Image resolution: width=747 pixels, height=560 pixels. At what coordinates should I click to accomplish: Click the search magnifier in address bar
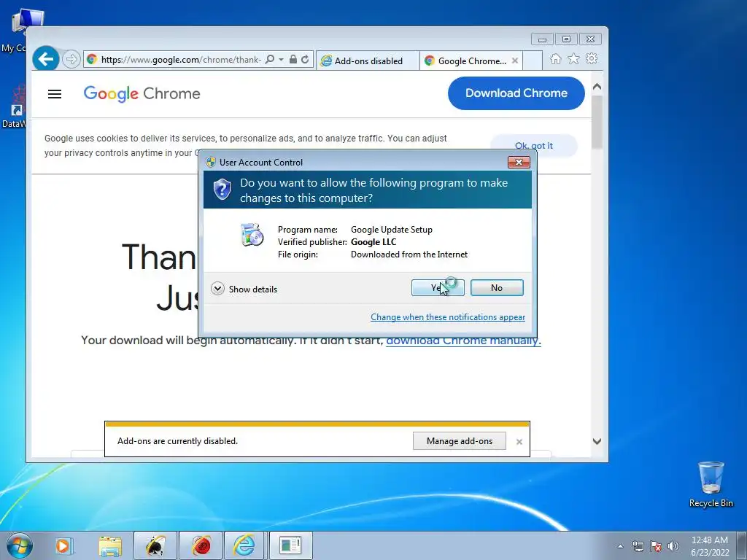[270, 60]
